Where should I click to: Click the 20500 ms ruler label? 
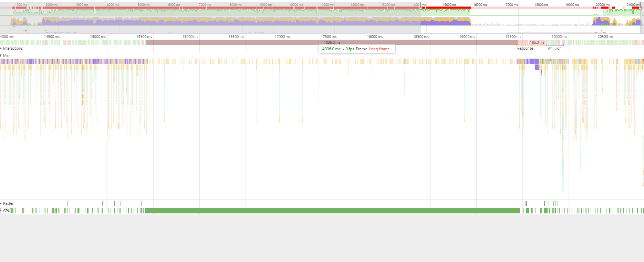pyautogui.click(x=606, y=37)
